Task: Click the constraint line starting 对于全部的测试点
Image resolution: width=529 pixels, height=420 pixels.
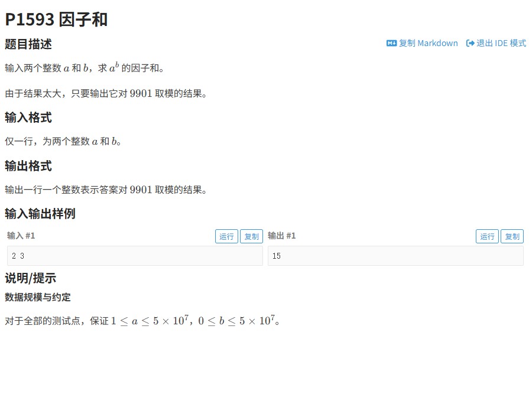Action: pyautogui.click(x=142, y=320)
